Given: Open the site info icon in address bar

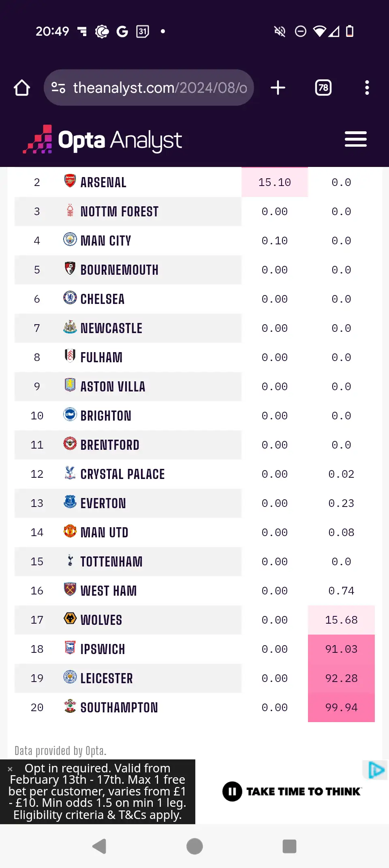Looking at the screenshot, I should pyautogui.click(x=58, y=88).
